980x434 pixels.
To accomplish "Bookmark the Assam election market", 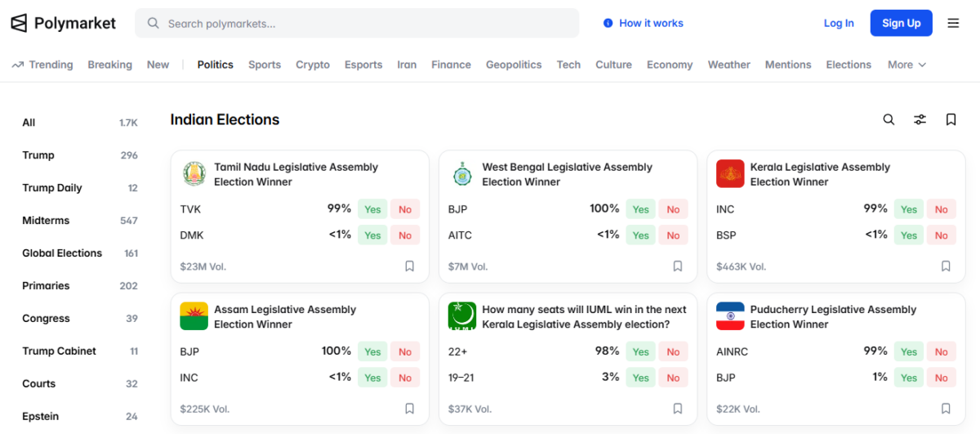I will (x=410, y=409).
